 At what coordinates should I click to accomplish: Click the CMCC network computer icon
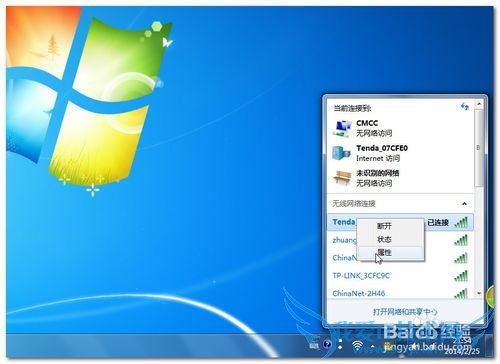[x=342, y=128]
